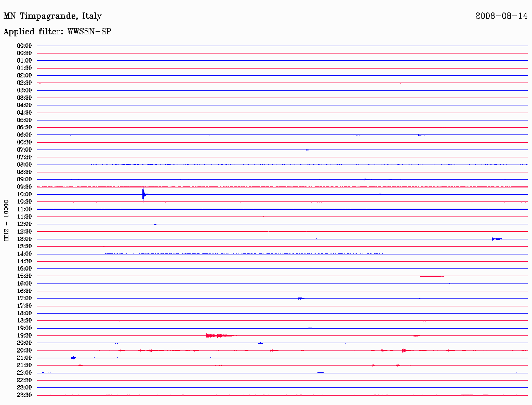Image resolution: width=532 pixels, height=405 pixels.
Task: Select the 21:00 time label
Action: 24,358
